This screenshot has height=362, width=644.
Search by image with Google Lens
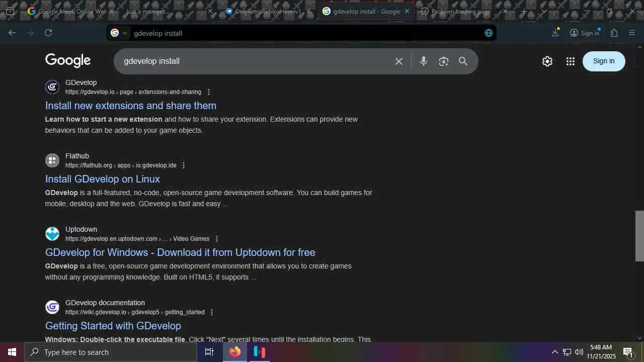click(x=443, y=61)
